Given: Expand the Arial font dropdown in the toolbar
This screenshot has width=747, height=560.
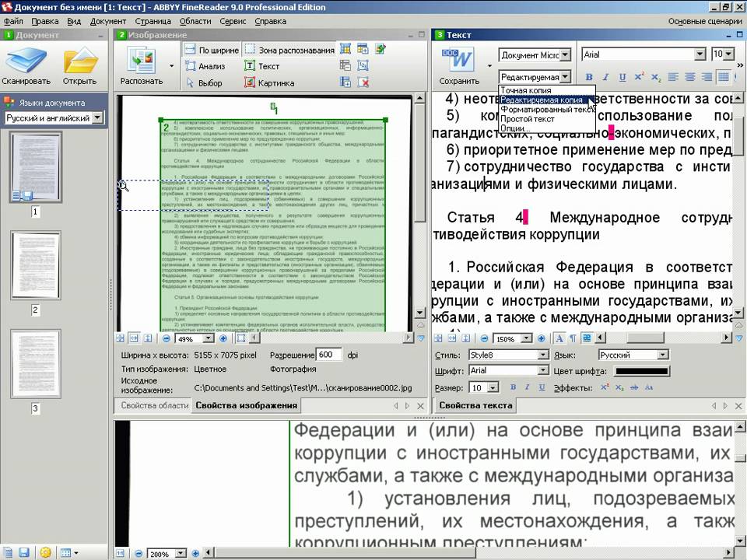Looking at the screenshot, I should pyautogui.click(x=699, y=54).
